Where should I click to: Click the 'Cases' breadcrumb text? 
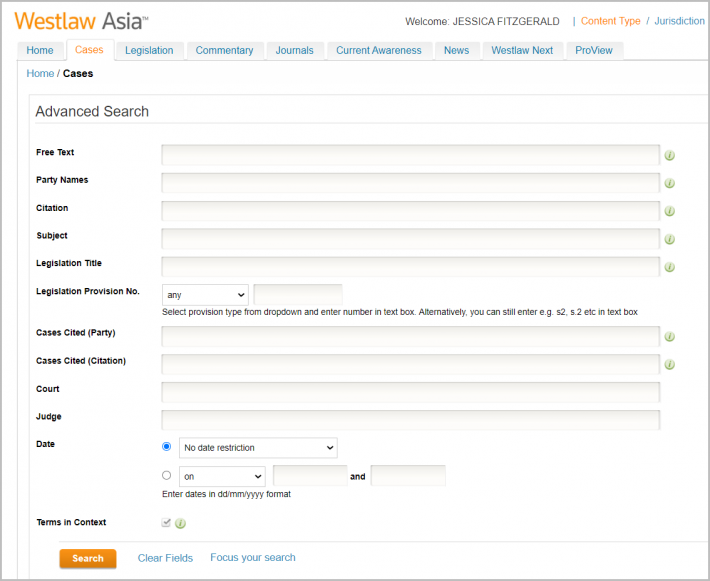(78, 73)
